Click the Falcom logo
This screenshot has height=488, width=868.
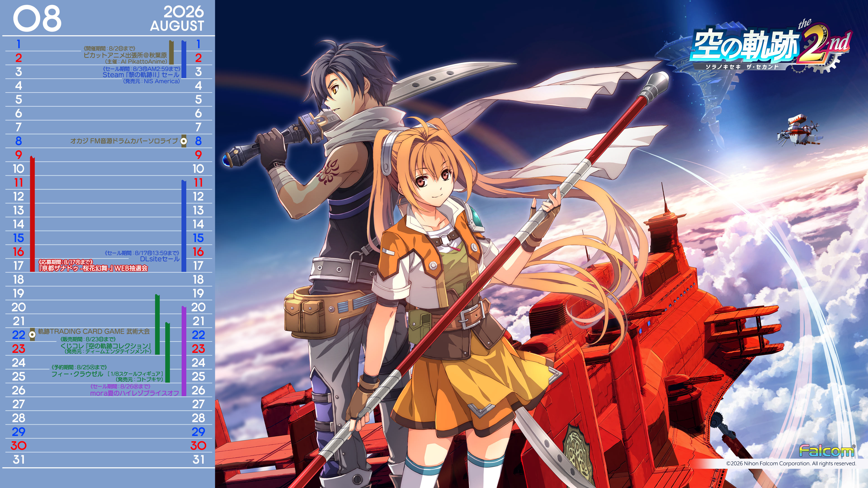click(x=827, y=450)
